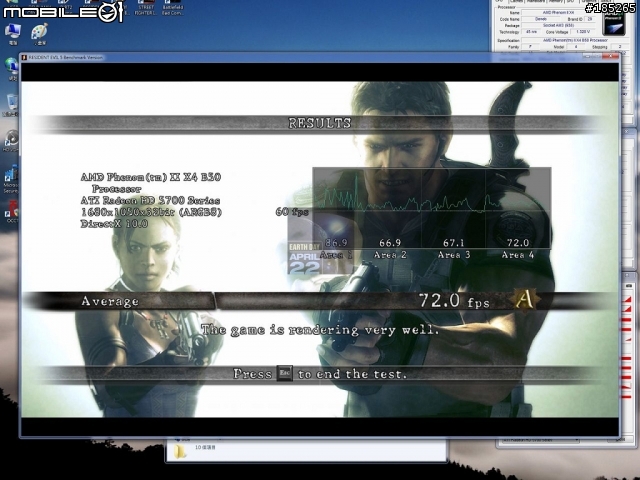Click the fps performance graph

pos(432,208)
